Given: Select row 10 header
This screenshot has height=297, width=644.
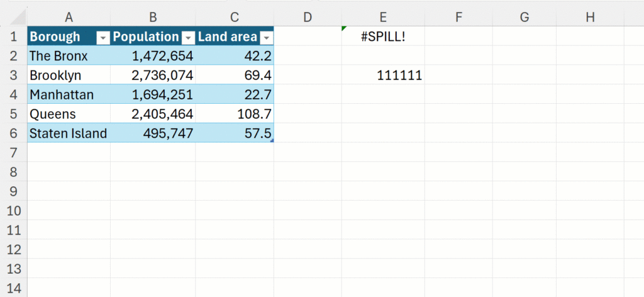Looking at the screenshot, I should coord(14,210).
